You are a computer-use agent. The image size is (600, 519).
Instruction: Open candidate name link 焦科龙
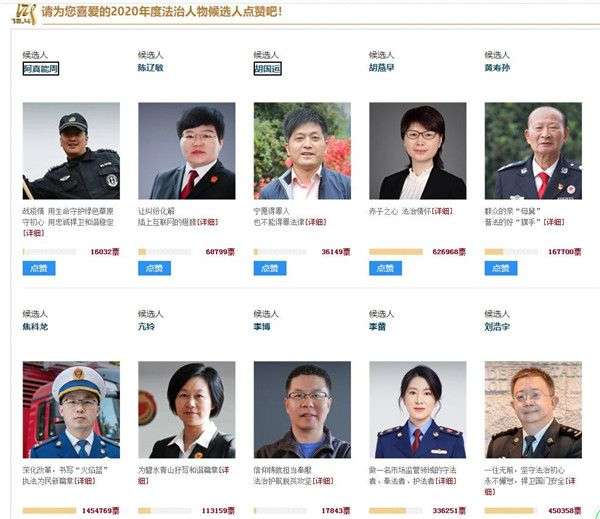point(35,326)
